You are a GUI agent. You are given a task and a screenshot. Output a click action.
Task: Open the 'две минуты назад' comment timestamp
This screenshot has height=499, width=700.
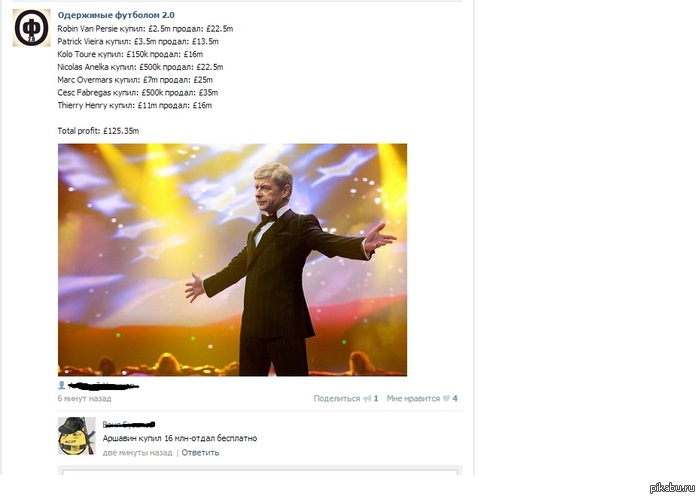click(x=137, y=453)
